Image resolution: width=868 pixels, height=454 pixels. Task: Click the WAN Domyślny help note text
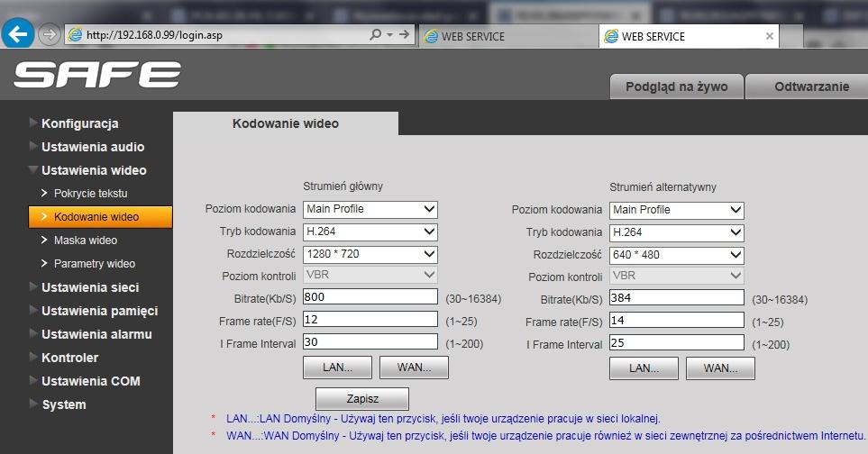click(x=545, y=436)
